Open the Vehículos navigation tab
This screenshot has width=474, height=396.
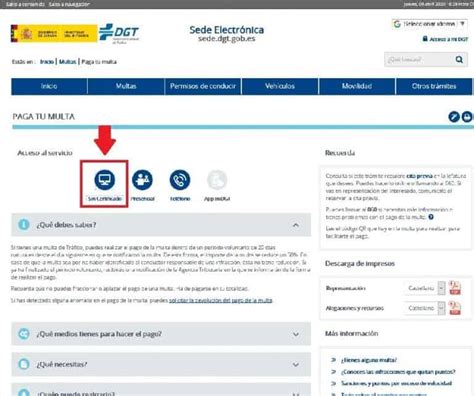coord(280,86)
